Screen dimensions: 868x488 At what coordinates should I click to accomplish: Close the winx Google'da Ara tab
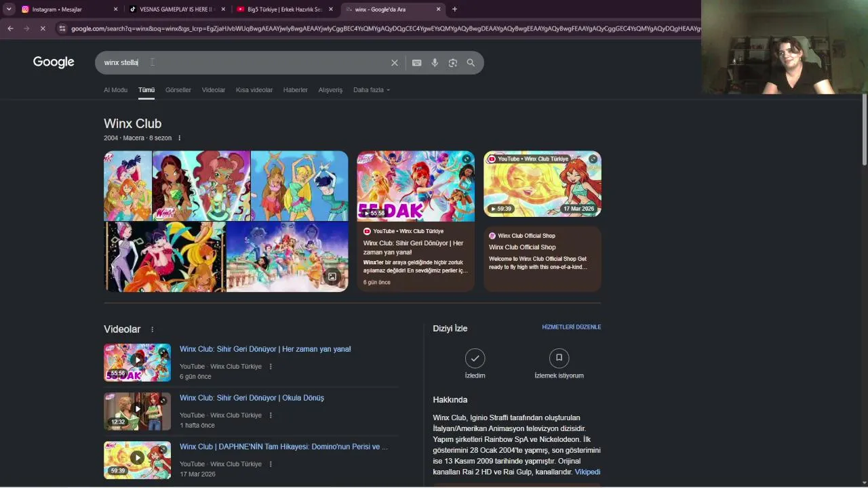439,9
